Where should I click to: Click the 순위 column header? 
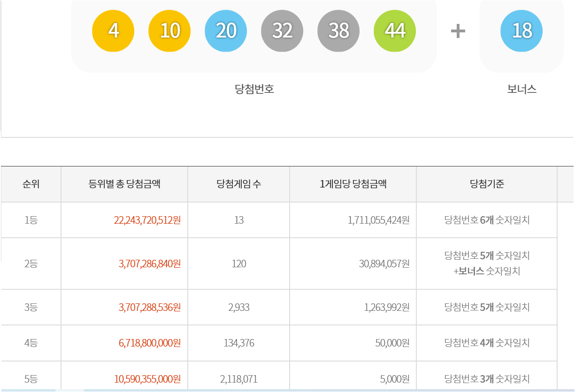coord(31,184)
